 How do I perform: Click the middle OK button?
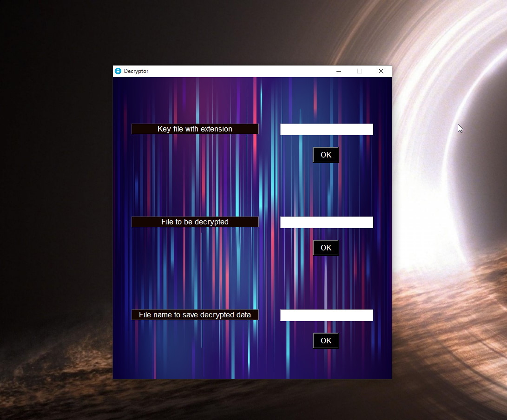(326, 248)
